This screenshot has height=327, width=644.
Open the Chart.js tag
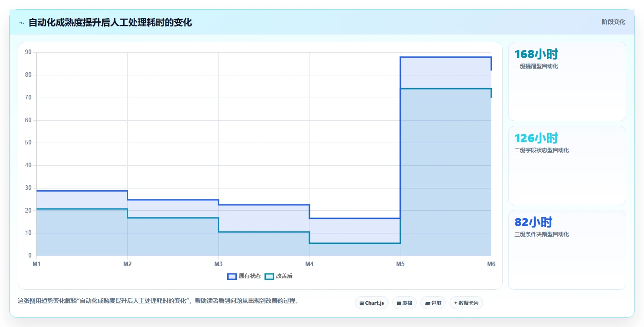[372, 303]
